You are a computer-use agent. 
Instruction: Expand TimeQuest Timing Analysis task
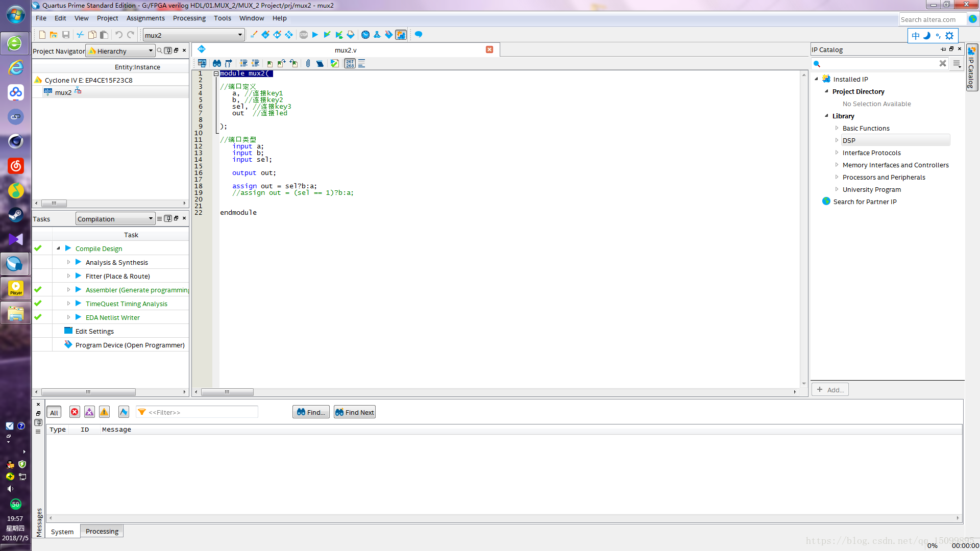(68, 304)
